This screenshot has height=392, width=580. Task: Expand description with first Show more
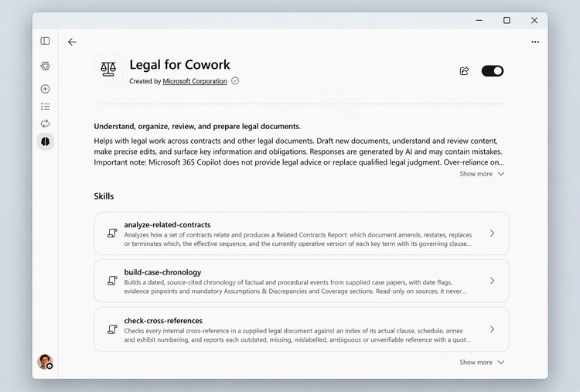coord(482,174)
